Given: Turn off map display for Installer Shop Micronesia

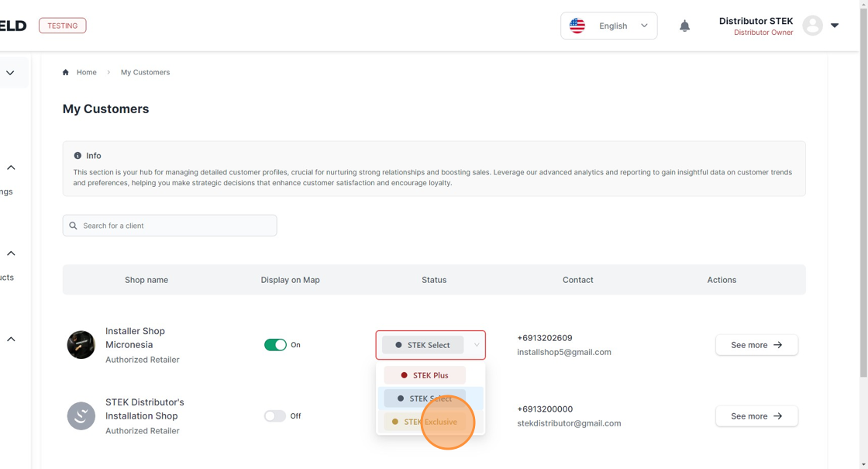Looking at the screenshot, I should pyautogui.click(x=275, y=344).
